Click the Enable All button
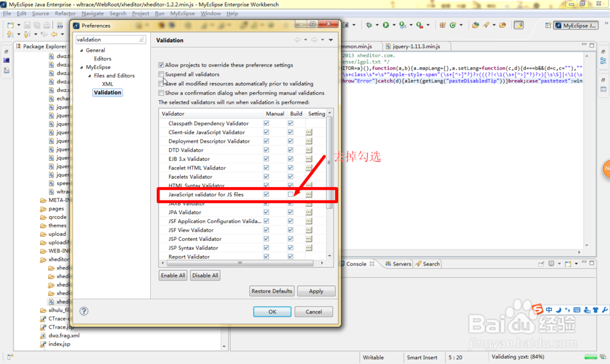Viewport: 610px width, 364px height. [x=173, y=276]
